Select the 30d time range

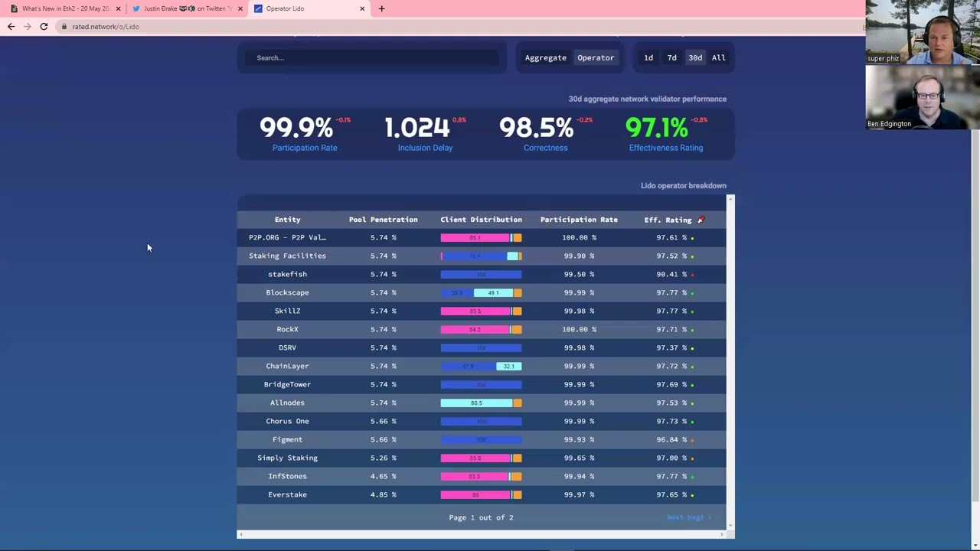[x=695, y=57]
